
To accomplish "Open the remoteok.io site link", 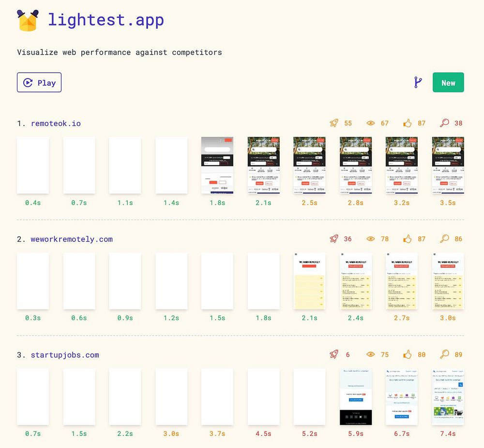I will 56,124.
